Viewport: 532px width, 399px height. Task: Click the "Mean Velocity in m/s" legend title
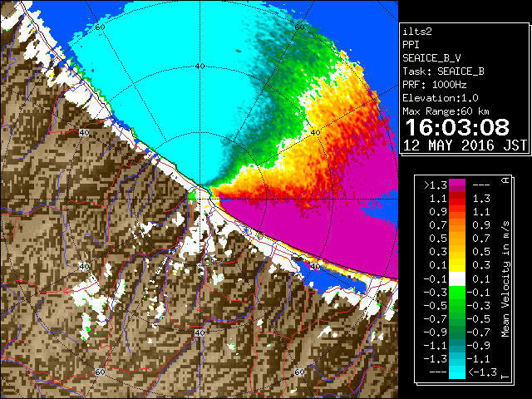click(505, 279)
